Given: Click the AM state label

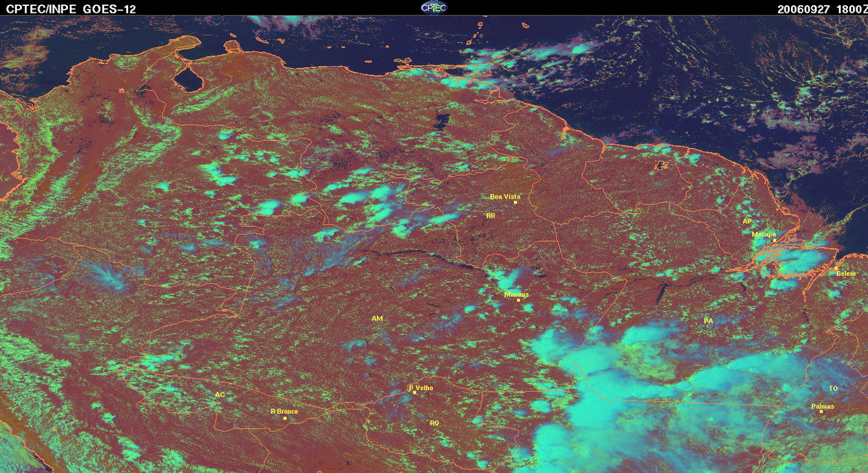Looking at the screenshot, I should pyautogui.click(x=377, y=319).
